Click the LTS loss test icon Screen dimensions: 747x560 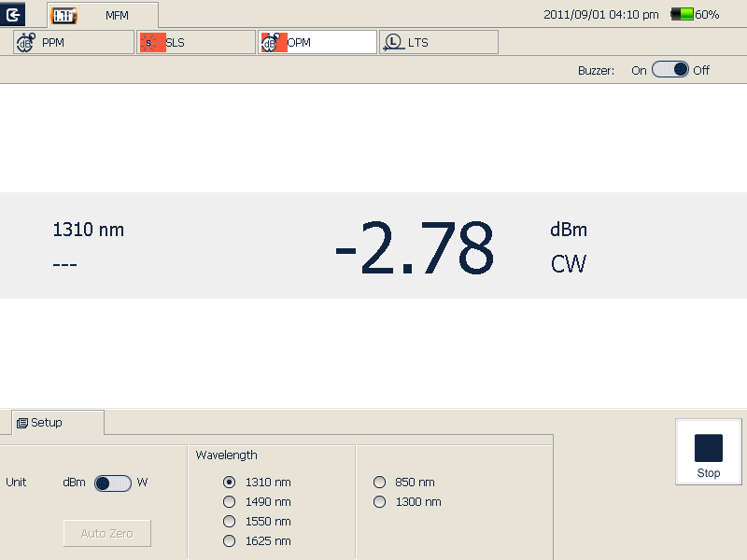coord(393,42)
